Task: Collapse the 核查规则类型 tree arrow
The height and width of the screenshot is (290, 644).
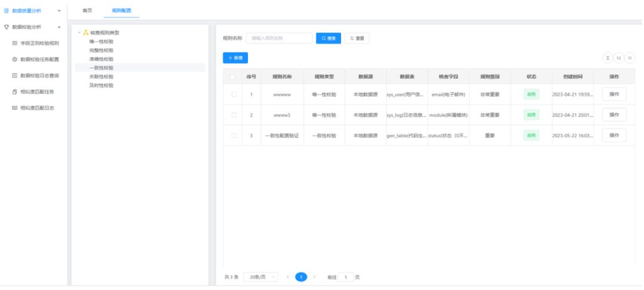Action: [79, 32]
